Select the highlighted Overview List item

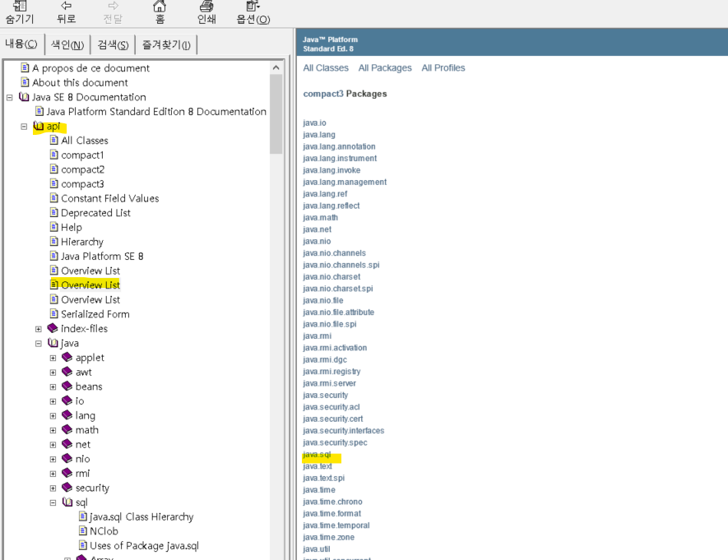coord(90,285)
